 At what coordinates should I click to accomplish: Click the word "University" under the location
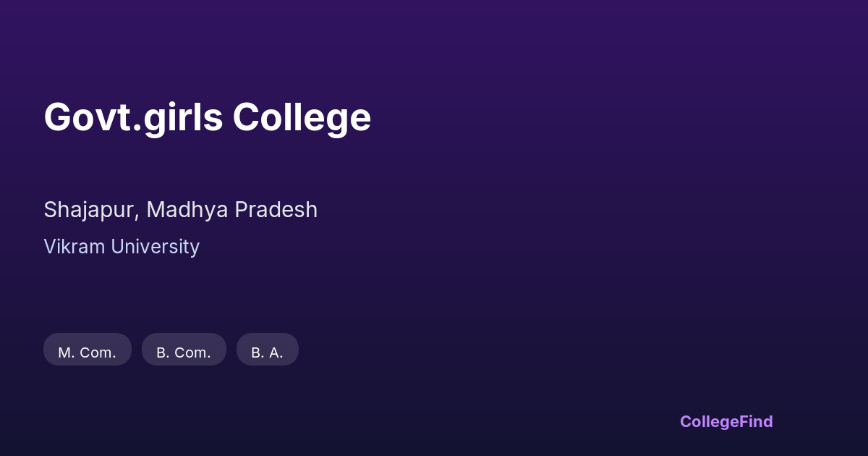click(156, 247)
